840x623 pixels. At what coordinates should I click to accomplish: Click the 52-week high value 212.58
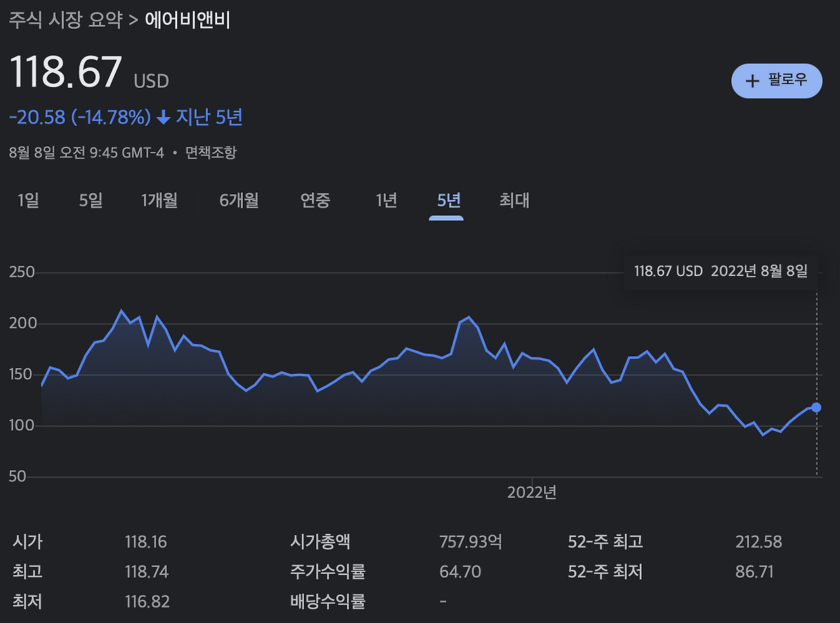point(759,542)
